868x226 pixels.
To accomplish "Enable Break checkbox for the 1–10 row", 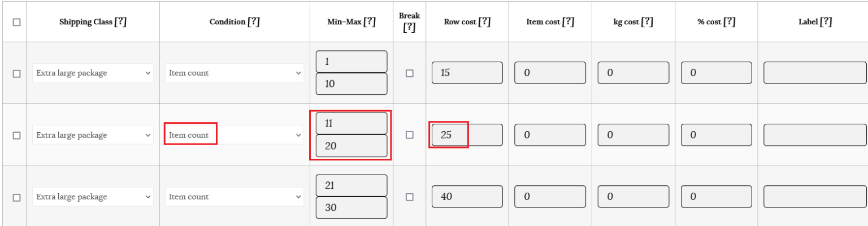I will pos(410,73).
